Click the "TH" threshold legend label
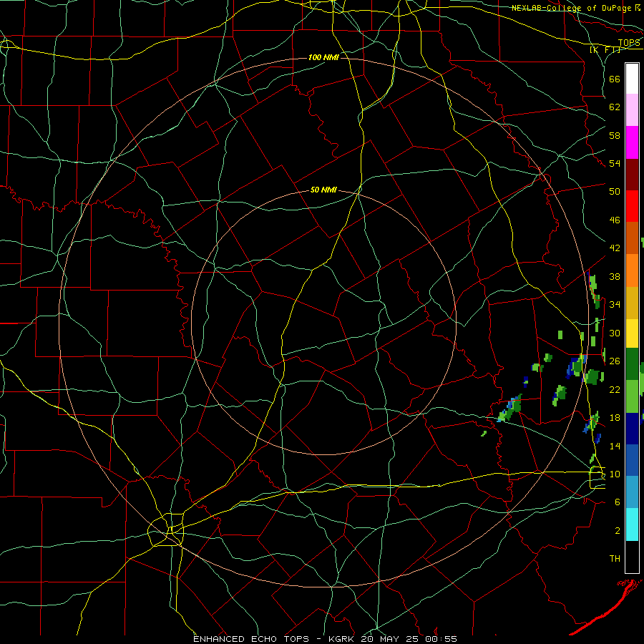This screenshot has width=644, height=644. (615, 559)
